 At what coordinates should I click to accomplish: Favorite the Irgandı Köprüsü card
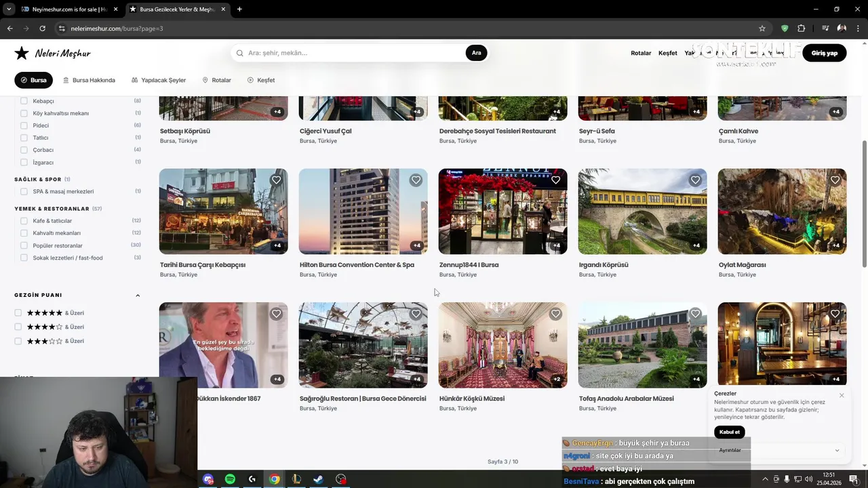[695, 180]
